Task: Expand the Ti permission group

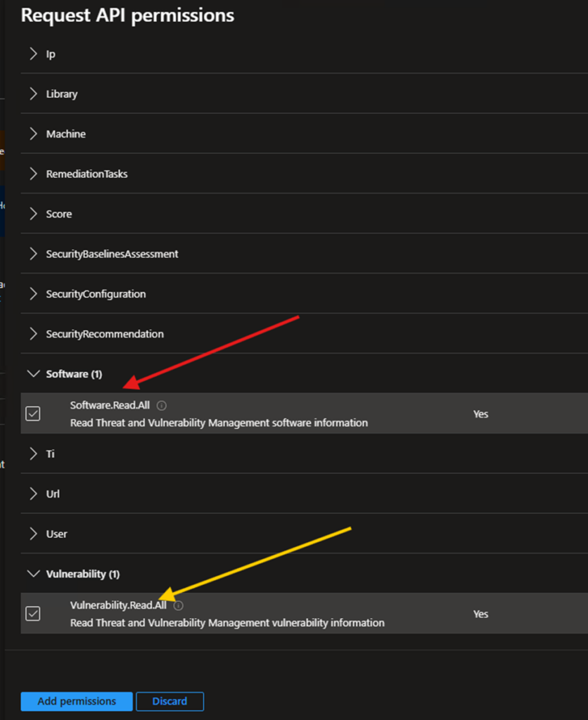Action: point(33,454)
